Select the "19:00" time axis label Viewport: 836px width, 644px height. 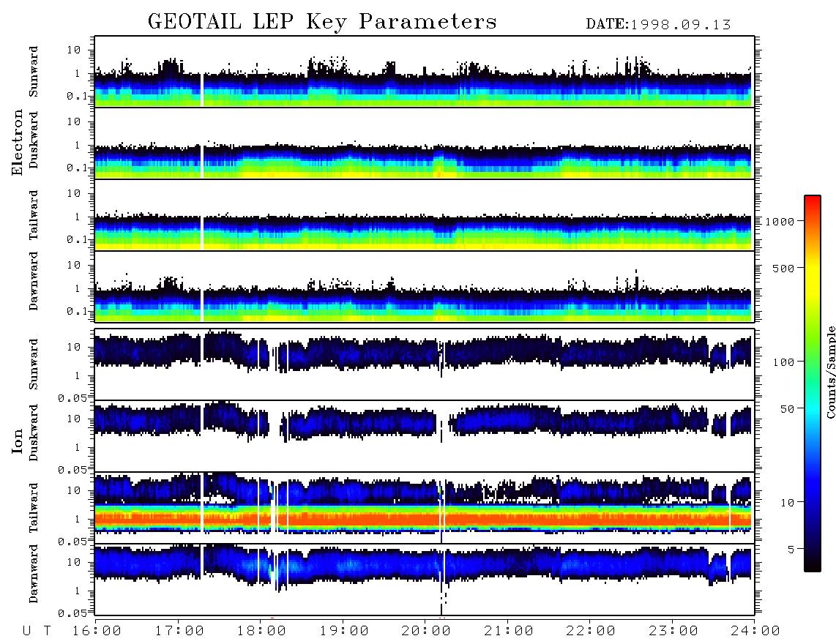[344, 631]
